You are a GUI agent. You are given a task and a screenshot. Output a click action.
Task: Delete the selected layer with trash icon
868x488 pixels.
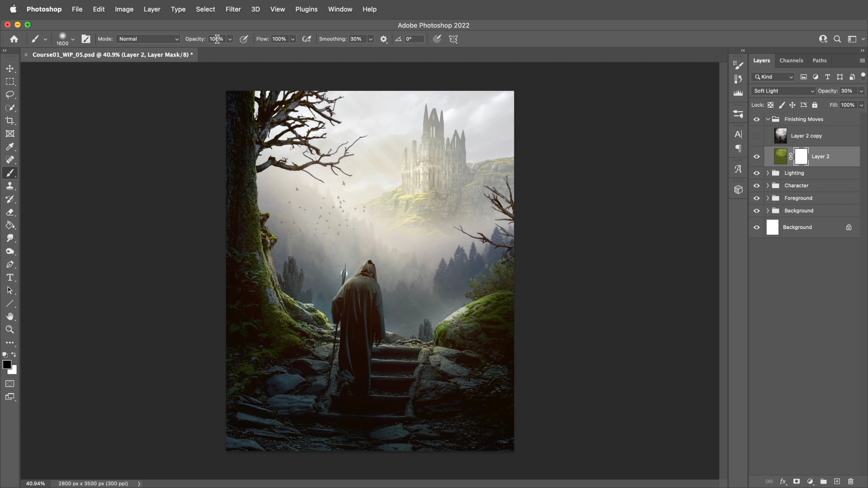click(x=851, y=481)
